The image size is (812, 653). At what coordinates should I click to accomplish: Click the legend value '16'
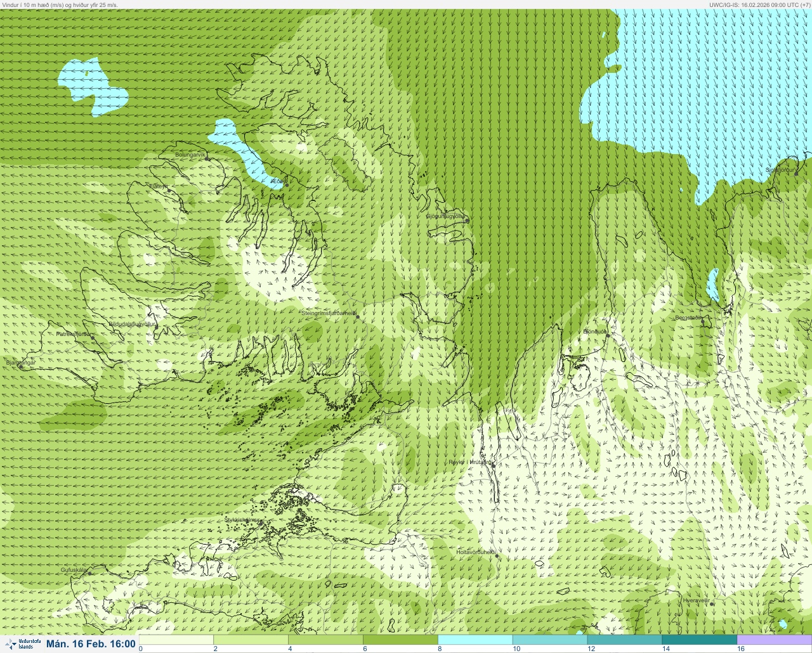740,649
